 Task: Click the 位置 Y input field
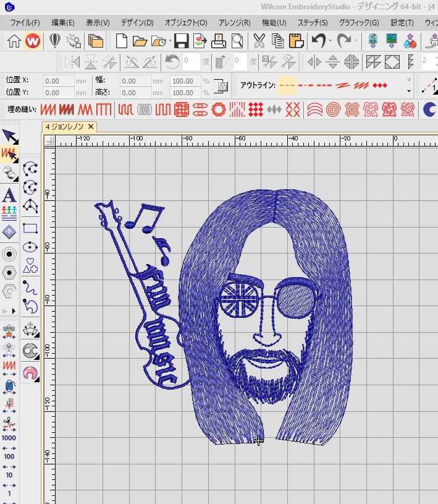coord(59,93)
